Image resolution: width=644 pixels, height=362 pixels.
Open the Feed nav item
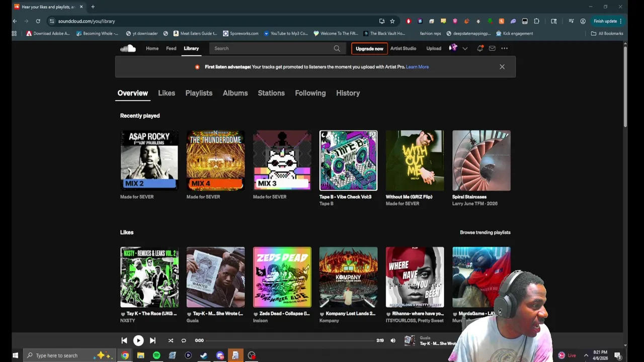tap(171, 48)
